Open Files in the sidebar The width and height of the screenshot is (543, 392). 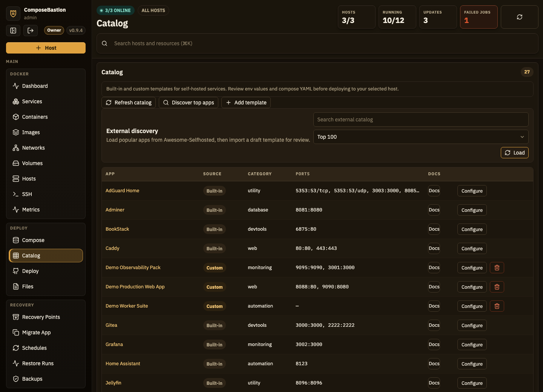(x=46, y=286)
